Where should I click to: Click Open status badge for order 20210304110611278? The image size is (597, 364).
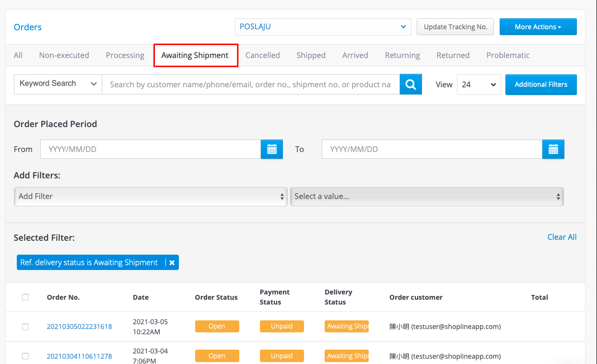pos(217,356)
